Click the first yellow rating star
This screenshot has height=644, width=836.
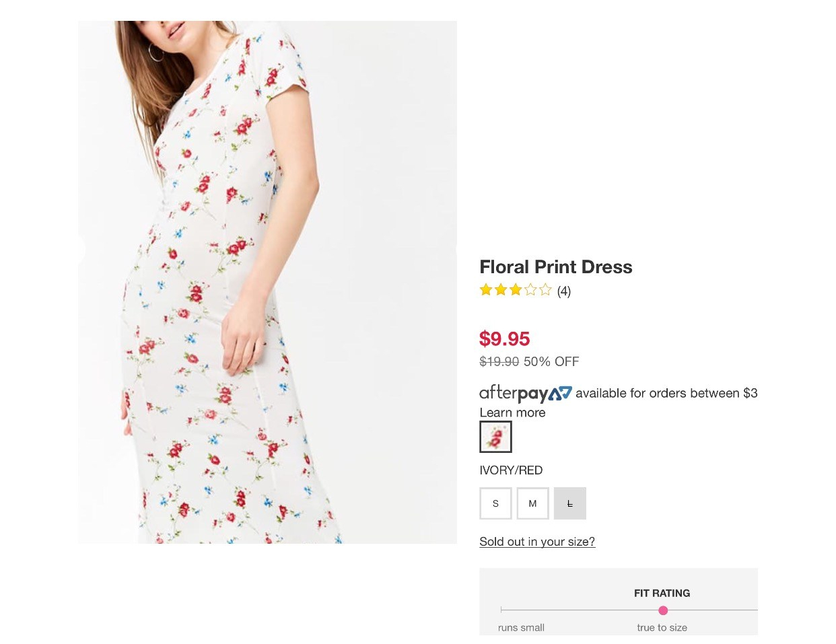(486, 290)
